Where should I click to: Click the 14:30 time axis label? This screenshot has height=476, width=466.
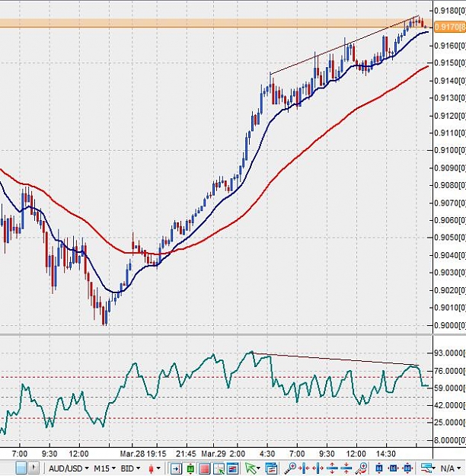tap(386, 454)
